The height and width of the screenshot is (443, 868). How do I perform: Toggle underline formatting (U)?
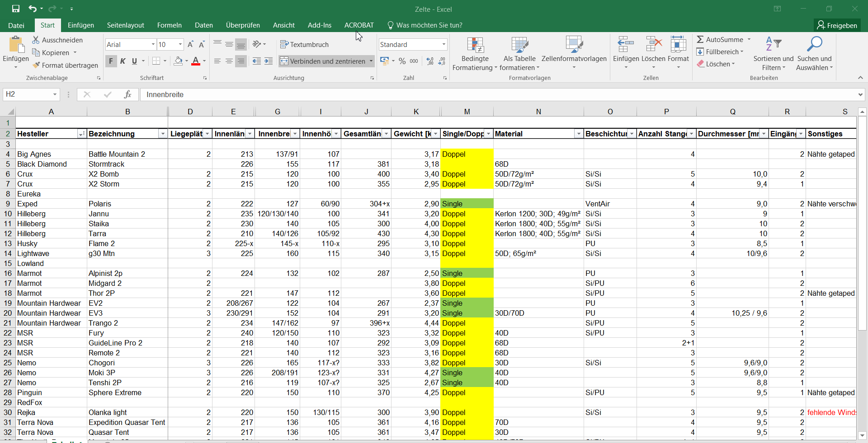[134, 61]
